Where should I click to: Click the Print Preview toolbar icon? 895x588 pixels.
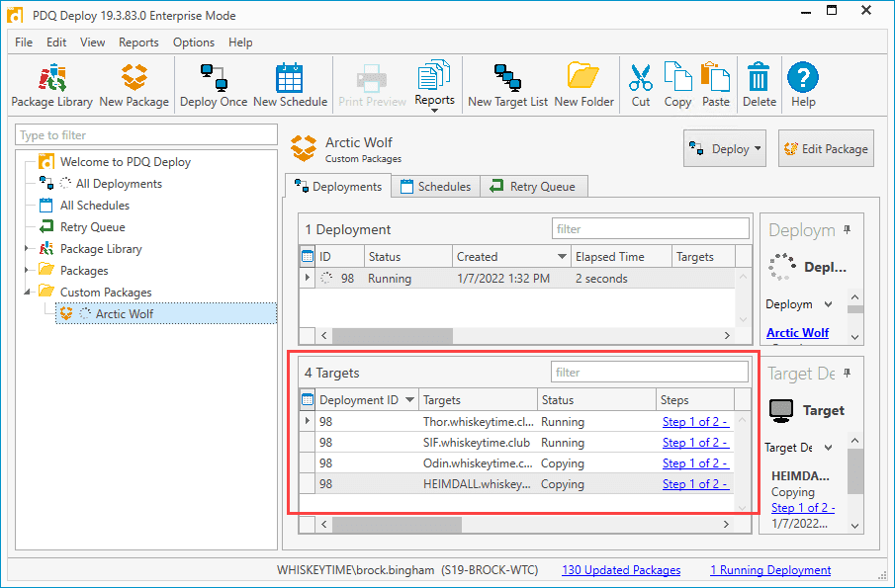(x=372, y=85)
